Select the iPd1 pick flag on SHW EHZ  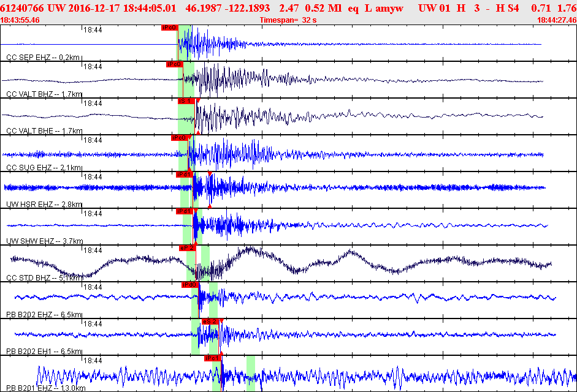coord(184,211)
